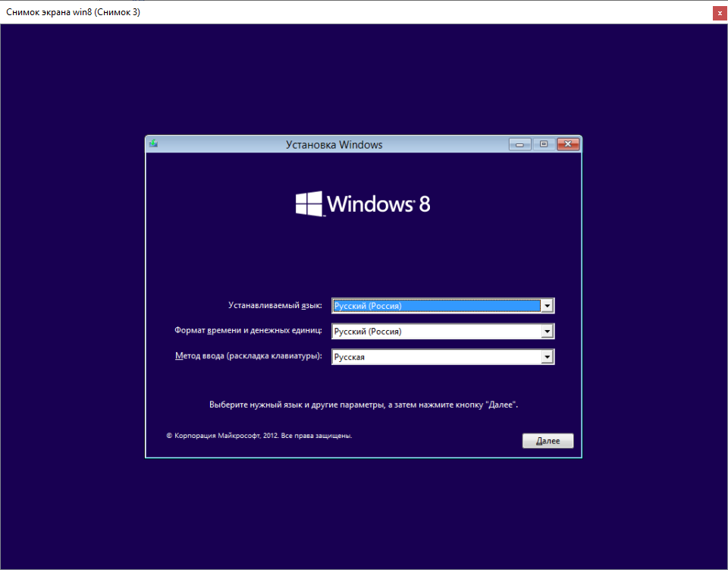Close the Установка Windows dialog
Screen dimensions: 728x570
pos(568,144)
